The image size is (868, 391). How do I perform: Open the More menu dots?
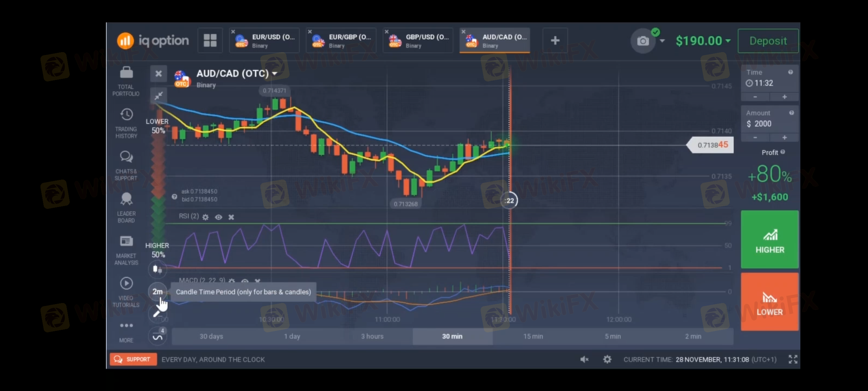pyautogui.click(x=126, y=325)
